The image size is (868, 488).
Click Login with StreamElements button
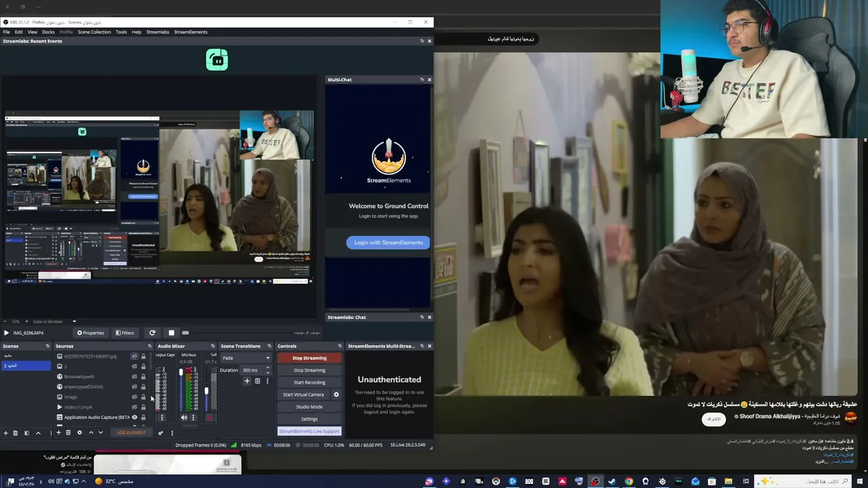[388, 243]
